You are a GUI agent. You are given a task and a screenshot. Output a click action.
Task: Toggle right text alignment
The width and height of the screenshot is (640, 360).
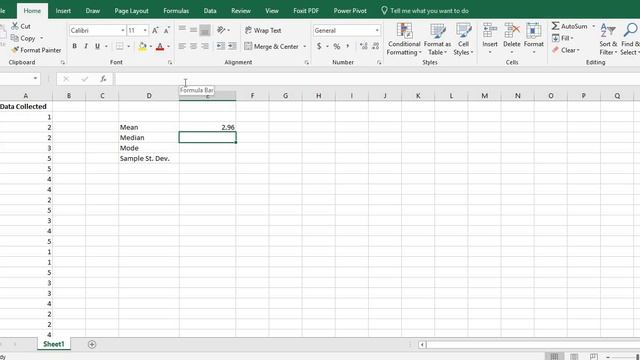(x=205, y=47)
